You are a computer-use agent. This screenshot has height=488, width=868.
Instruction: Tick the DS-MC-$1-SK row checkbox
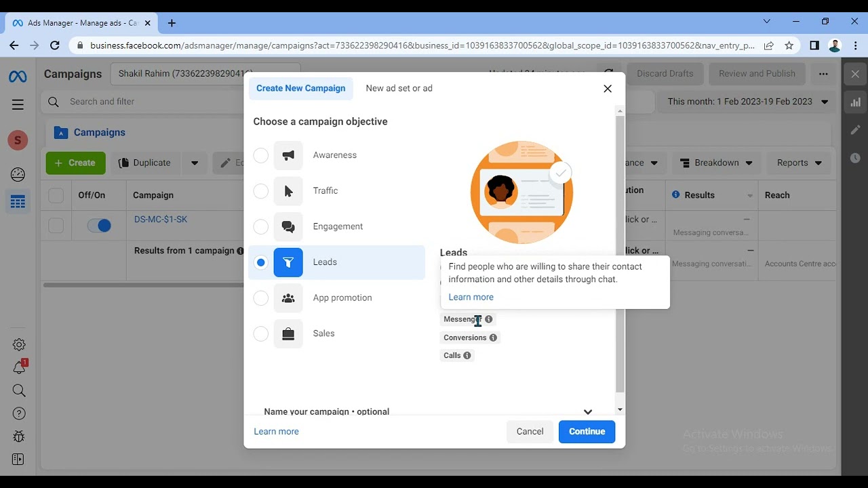pyautogui.click(x=56, y=226)
